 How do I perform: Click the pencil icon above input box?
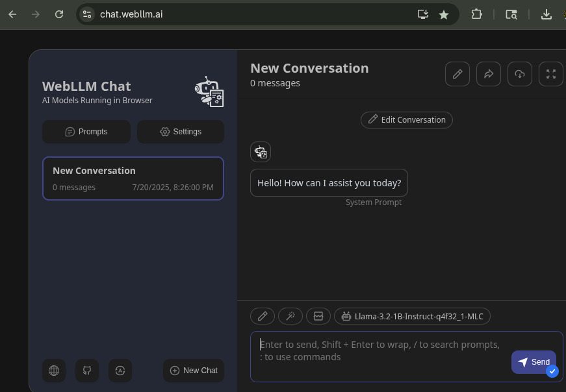[263, 316]
